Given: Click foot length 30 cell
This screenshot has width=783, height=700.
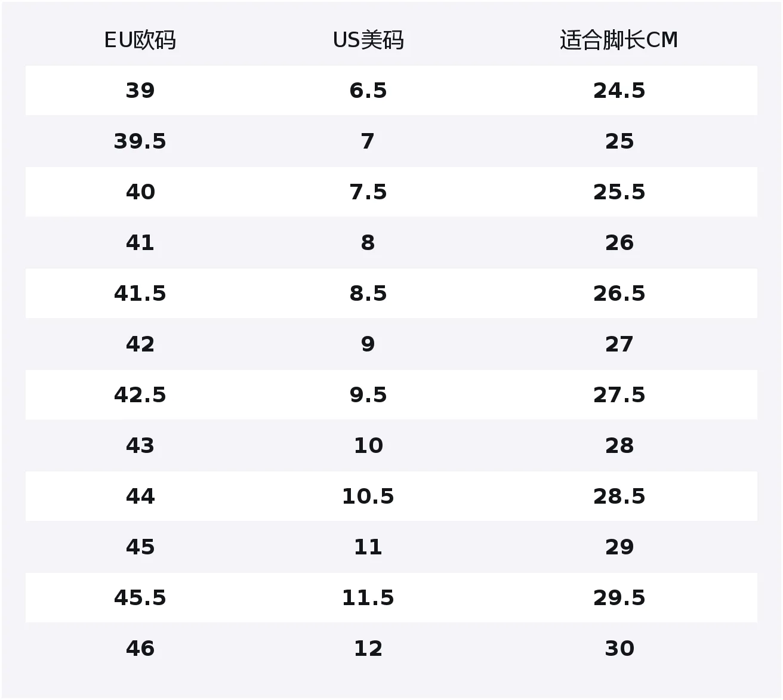Looking at the screenshot, I should pos(619,649).
